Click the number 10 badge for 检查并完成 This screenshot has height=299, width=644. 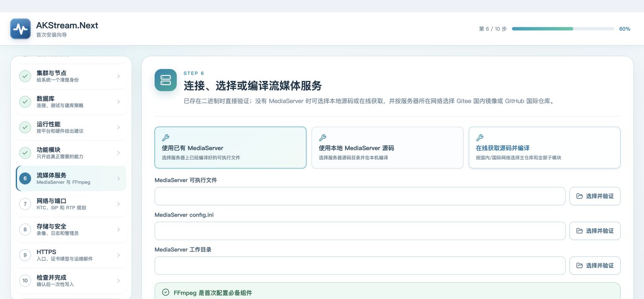click(25, 281)
